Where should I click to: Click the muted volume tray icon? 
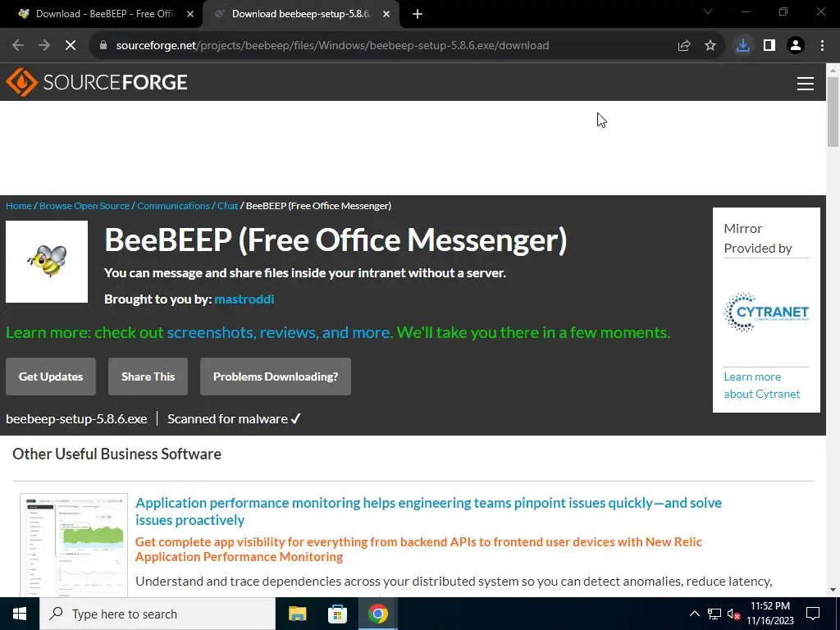(733, 614)
